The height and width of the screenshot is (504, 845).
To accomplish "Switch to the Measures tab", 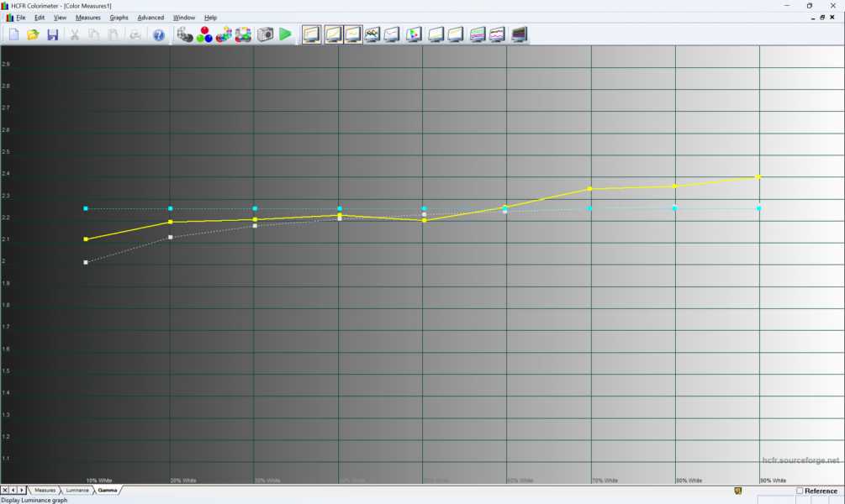I will [45, 490].
